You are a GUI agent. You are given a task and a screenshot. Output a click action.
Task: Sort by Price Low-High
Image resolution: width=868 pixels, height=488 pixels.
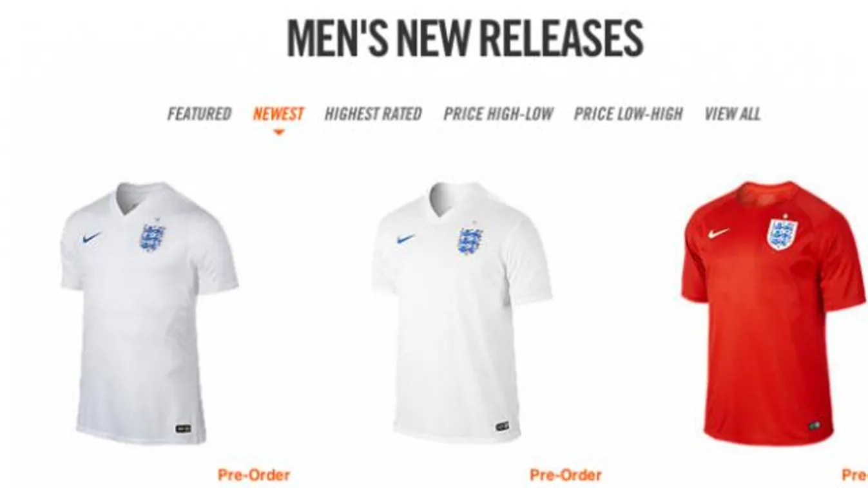tap(628, 114)
